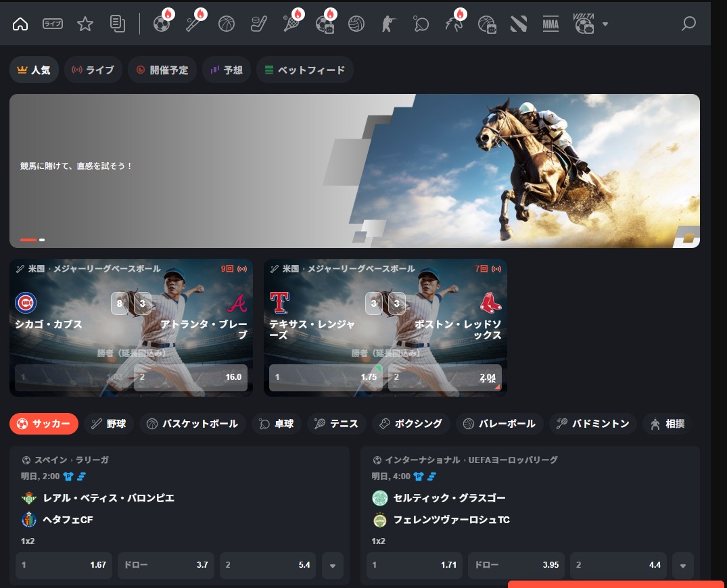Select the baseball bat sport icon
The width and height of the screenshot is (727, 588).
[194, 24]
